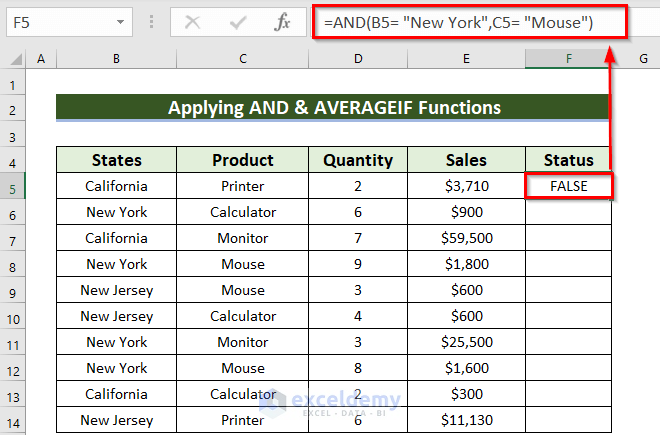Click the Monitor cell in row 11
Viewport: 660px width, 435px height.
coord(243,342)
